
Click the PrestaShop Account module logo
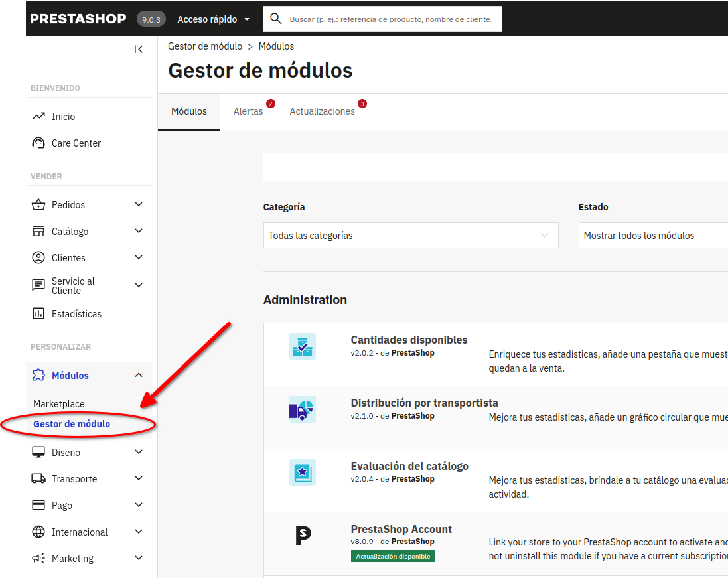(x=303, y=535)
